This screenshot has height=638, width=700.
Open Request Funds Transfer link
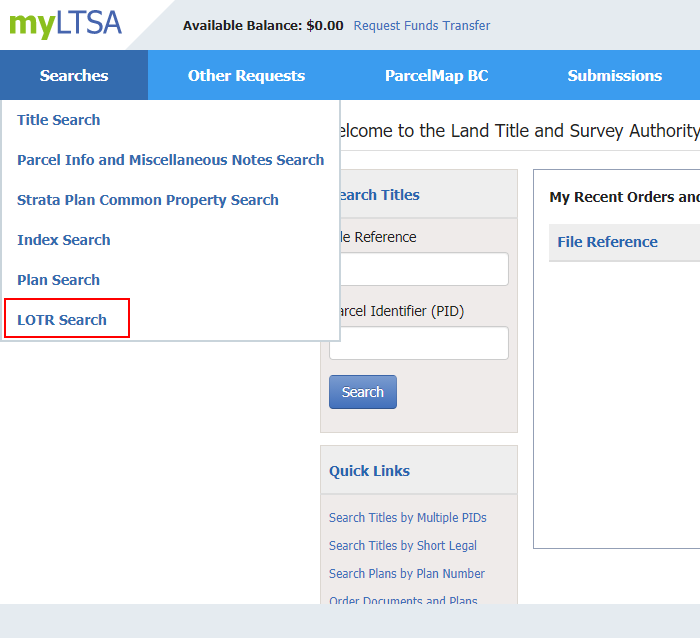coord(421,25)
